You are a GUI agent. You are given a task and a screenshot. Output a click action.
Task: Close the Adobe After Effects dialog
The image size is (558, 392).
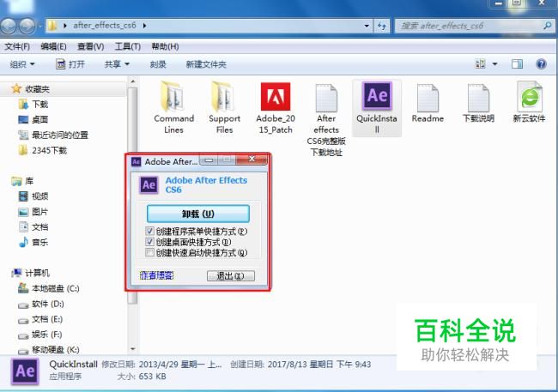click(x=252, y=160)
